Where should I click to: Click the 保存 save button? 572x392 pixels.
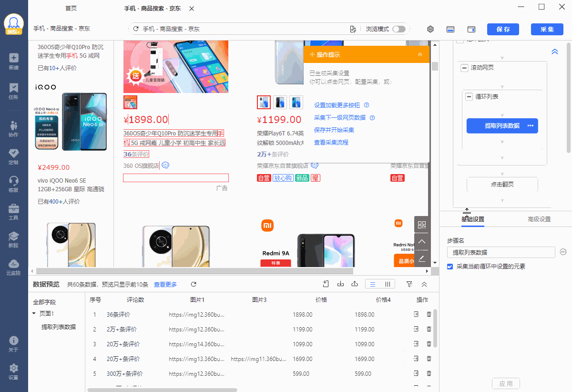[x=503, y=29]
